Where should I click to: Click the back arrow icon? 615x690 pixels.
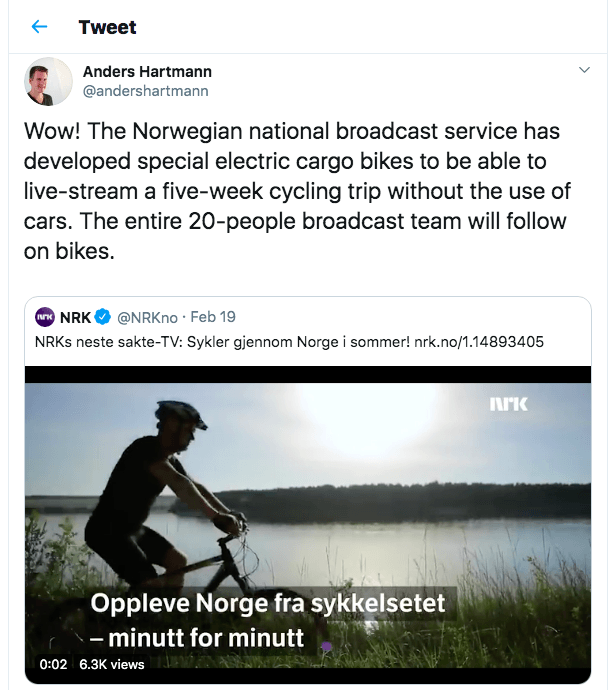(x=40, y=27)
